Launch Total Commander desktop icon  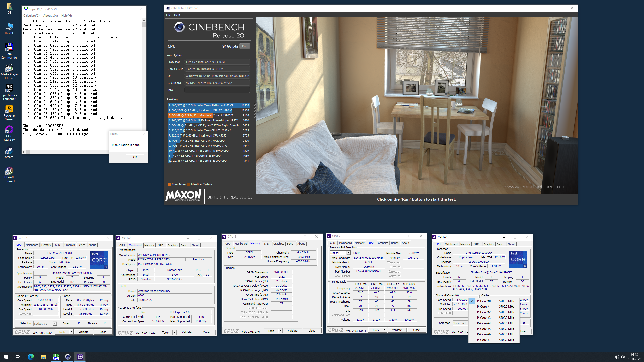click(9, 51)
